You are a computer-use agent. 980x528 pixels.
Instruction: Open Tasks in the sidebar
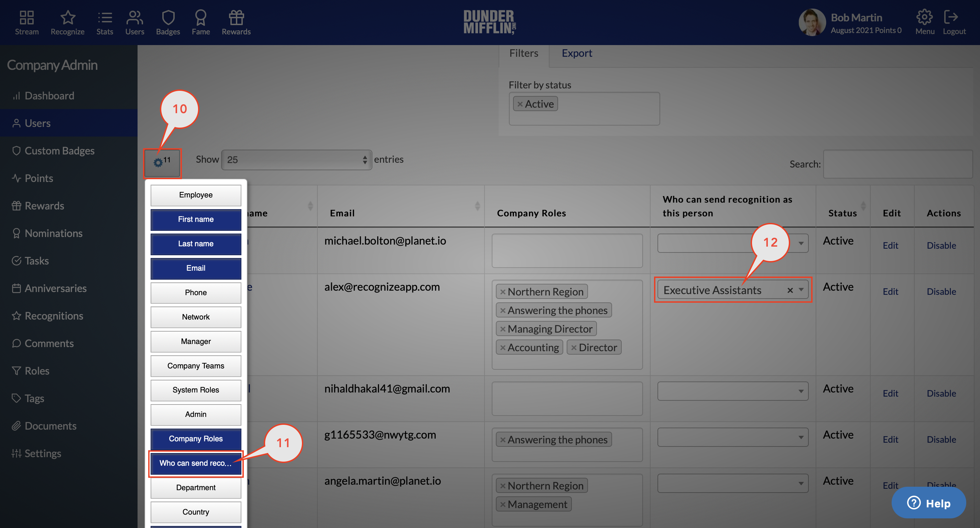(68, 261)
